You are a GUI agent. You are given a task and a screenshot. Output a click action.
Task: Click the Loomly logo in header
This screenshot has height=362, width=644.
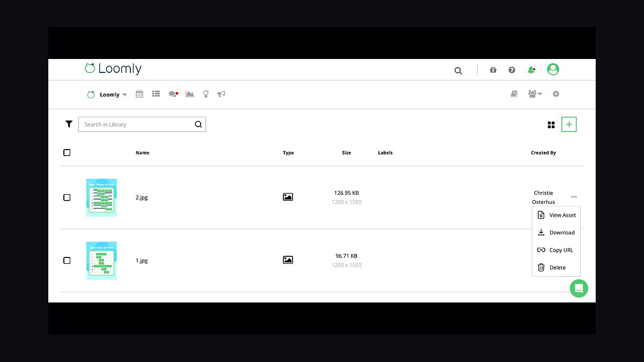[x=113, y=69]
